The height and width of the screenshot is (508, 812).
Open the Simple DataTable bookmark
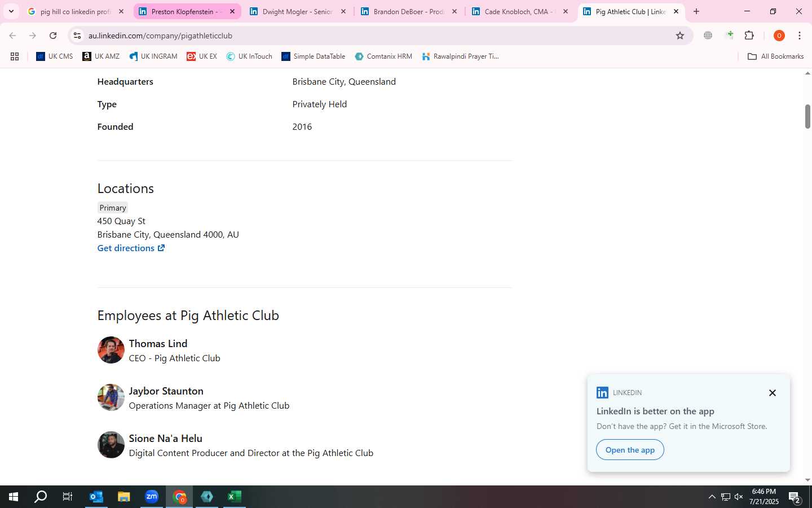pyautogui.click(x=314, y=56)
